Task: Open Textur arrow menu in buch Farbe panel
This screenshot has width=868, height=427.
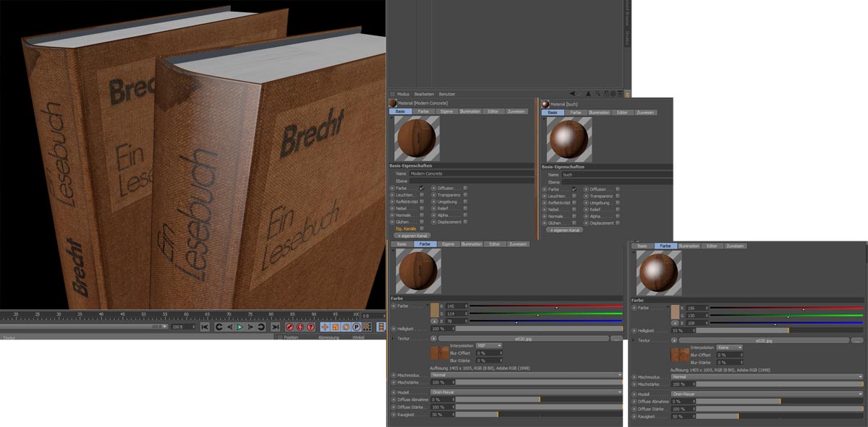Action: 673,340
